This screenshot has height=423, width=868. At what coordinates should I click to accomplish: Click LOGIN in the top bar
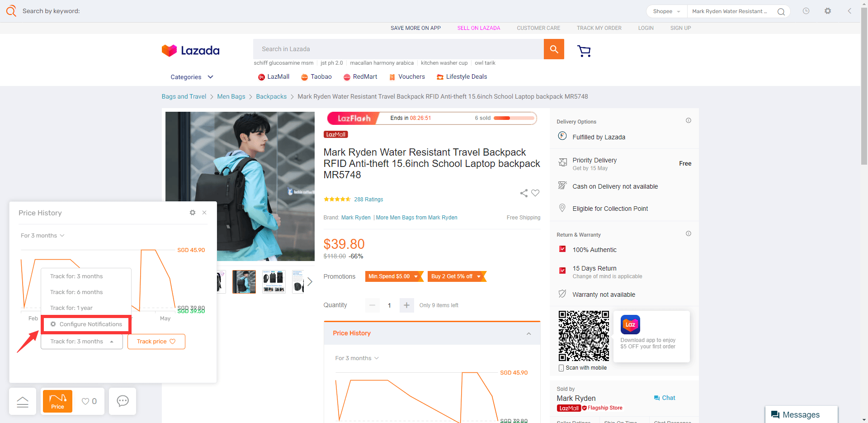tap(646, 28)
